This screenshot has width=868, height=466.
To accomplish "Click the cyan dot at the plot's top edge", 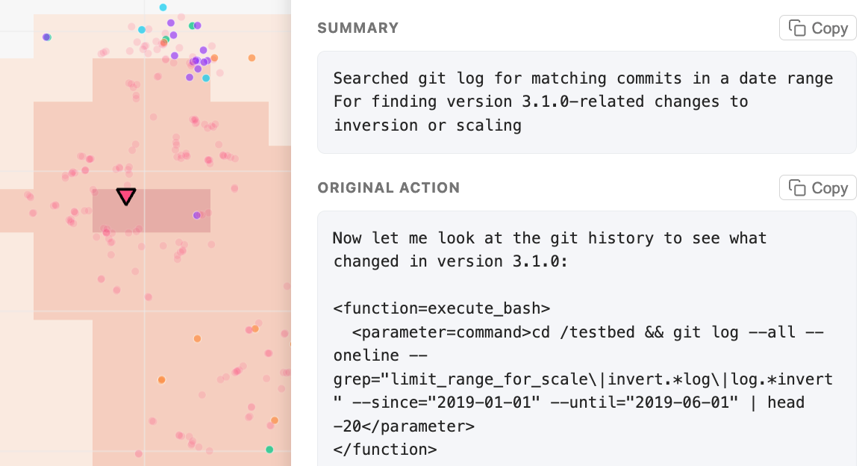I will (163, 7).
